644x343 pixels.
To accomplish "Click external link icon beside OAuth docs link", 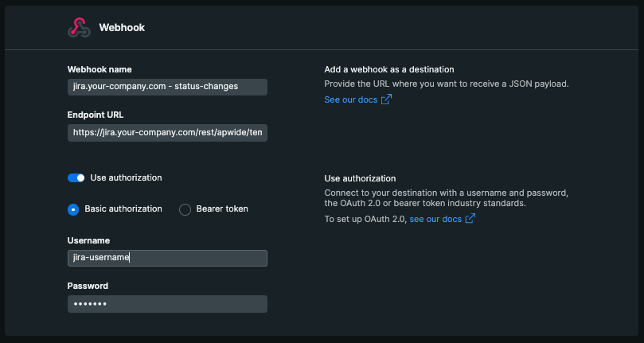I will tap(470, 219).
